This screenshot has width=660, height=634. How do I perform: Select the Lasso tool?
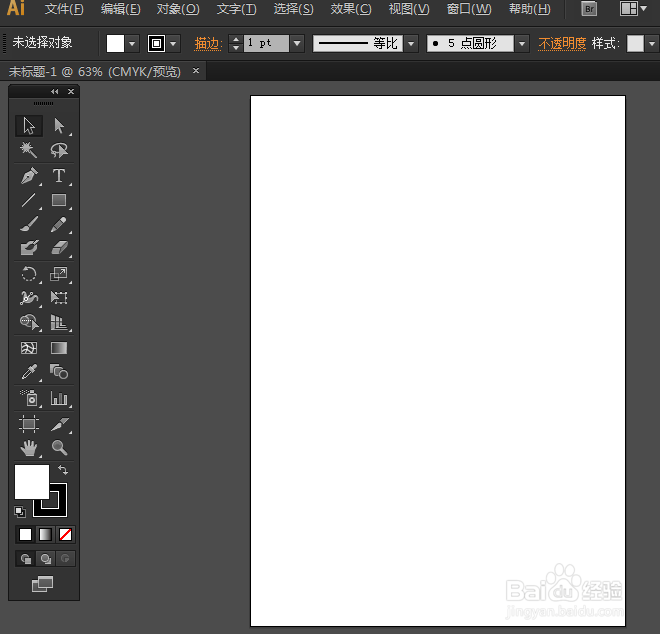coord(59,150)
